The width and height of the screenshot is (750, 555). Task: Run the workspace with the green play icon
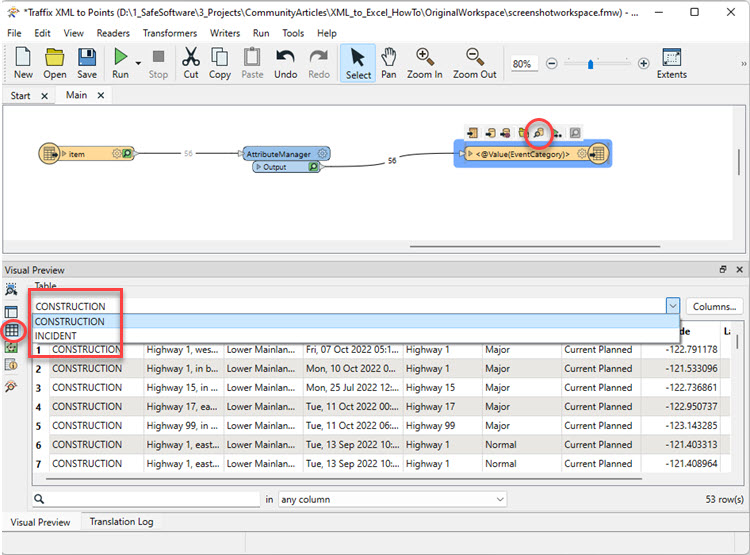click(x=120, y=63)
